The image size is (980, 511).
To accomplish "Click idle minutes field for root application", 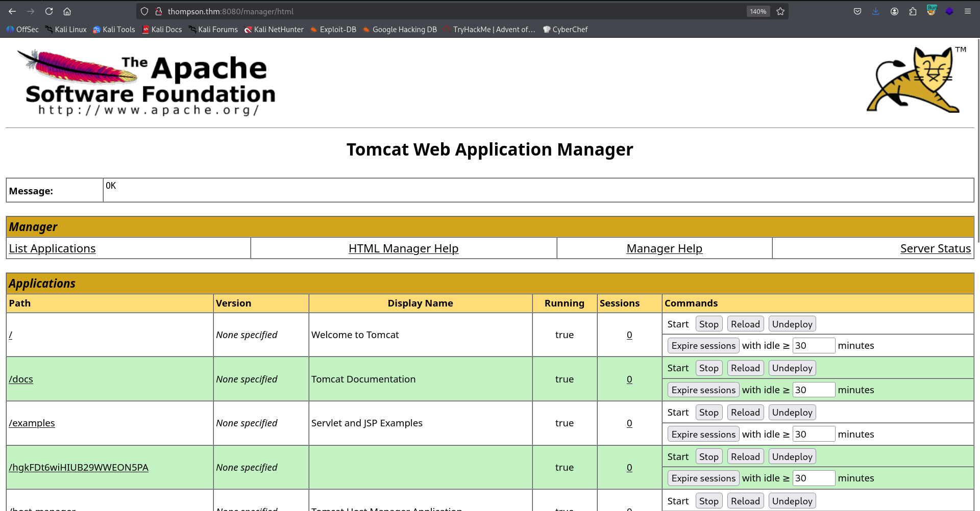I will tap(813, 346).
